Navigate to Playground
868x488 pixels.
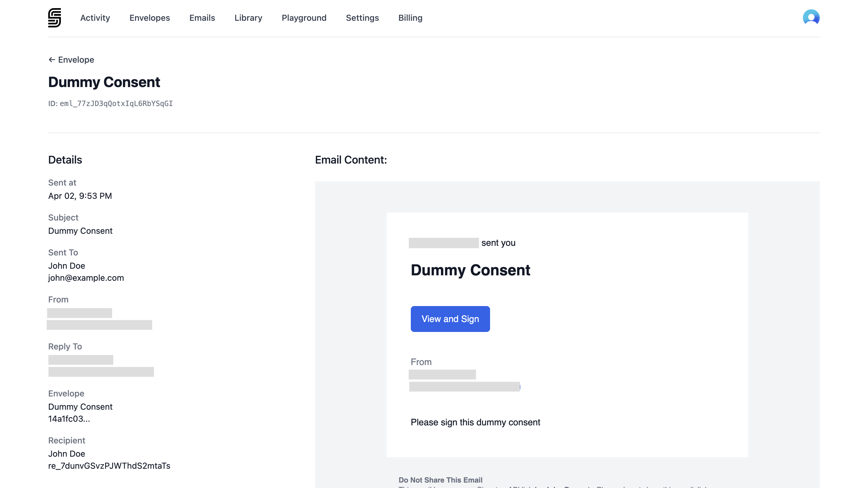tap(304, 18)
